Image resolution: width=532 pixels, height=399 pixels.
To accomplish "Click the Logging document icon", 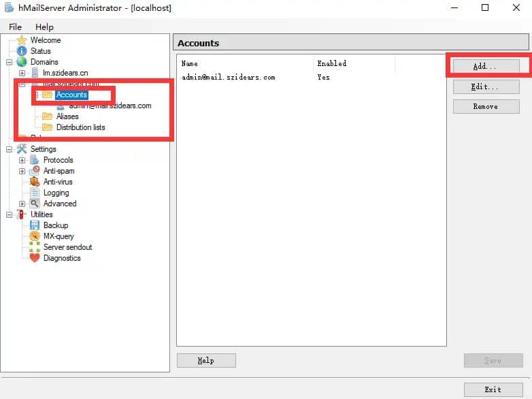I will coord(35,193).
